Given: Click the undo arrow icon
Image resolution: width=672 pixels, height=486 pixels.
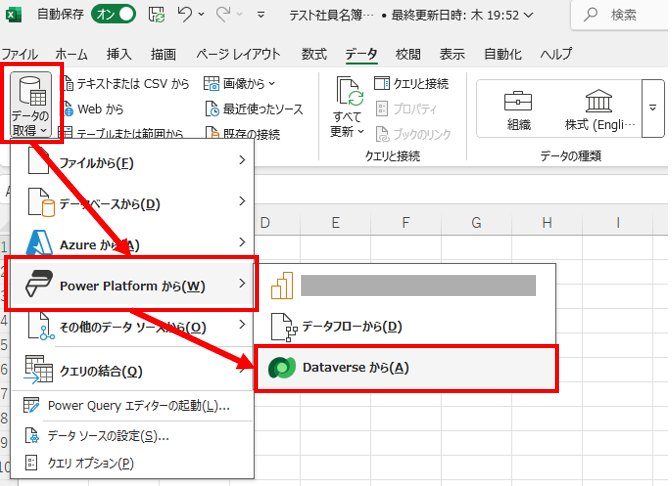Looking at the screenshot, I should [185, 15].
